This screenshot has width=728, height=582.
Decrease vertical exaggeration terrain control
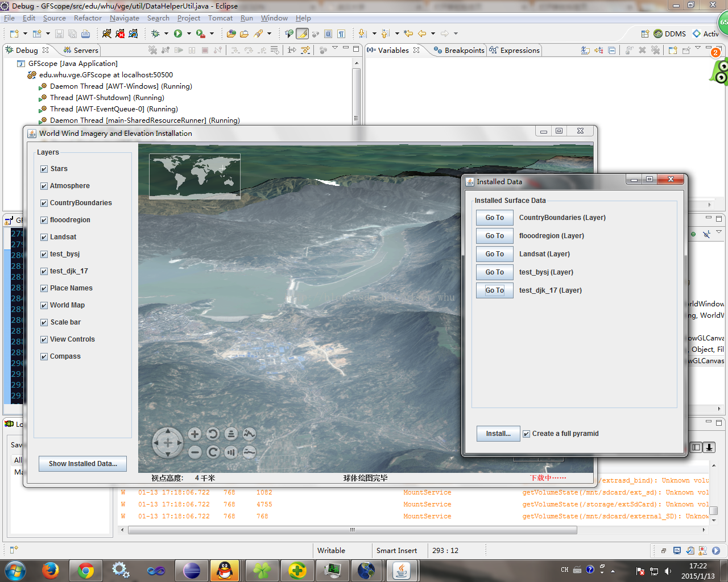click(x=249, y=452)
